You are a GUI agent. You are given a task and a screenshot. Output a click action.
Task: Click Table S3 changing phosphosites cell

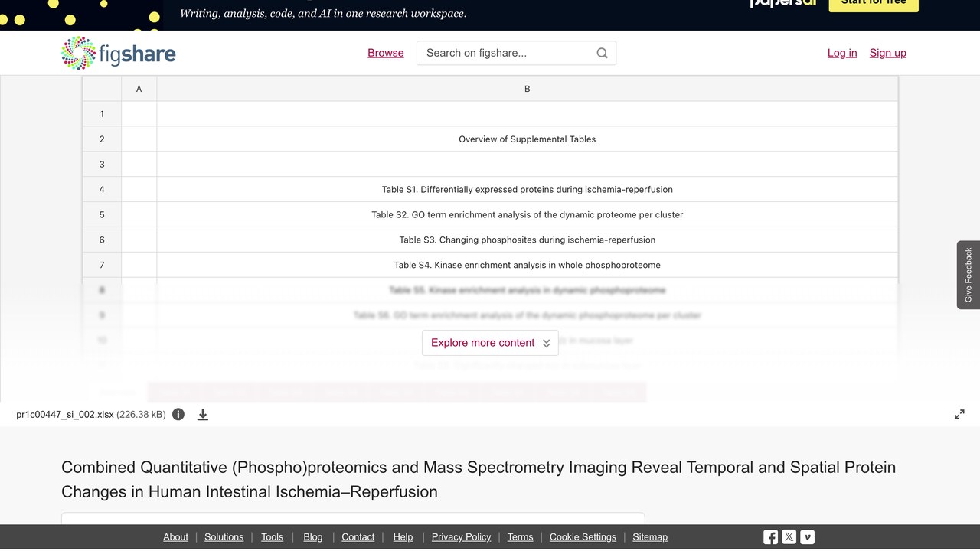[x=527, y=240]
